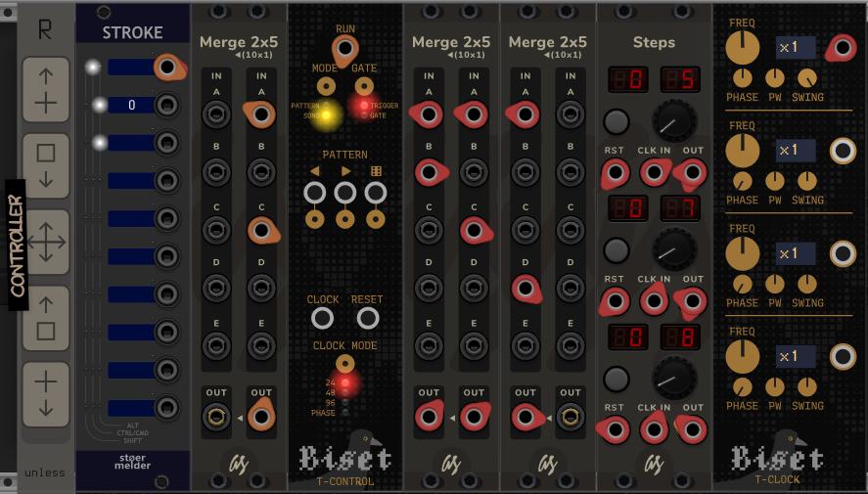The image size is (868, 494).
Task: Click the orange-cabled OUT jack on leftmost Merge
Action: click(x=260, y=417)
